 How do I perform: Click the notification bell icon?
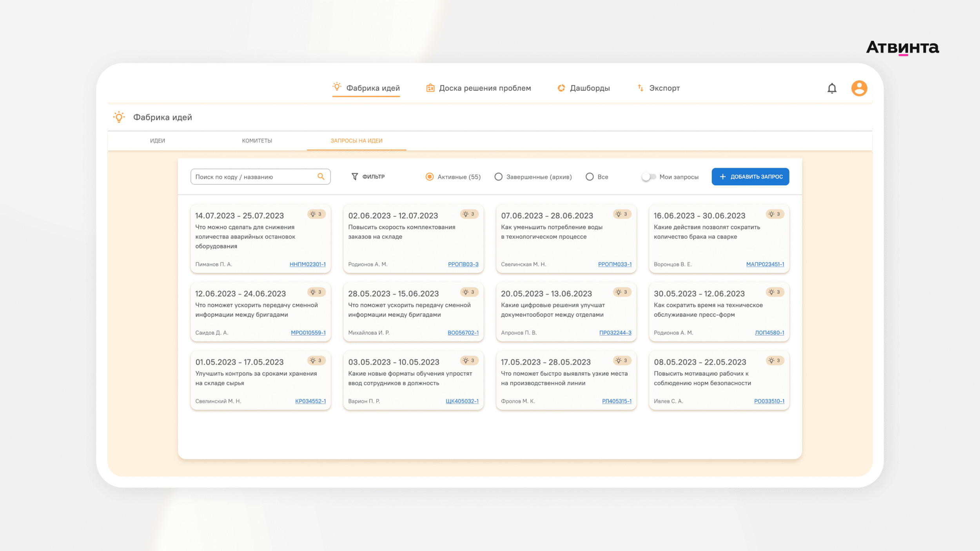click(832, 88)
